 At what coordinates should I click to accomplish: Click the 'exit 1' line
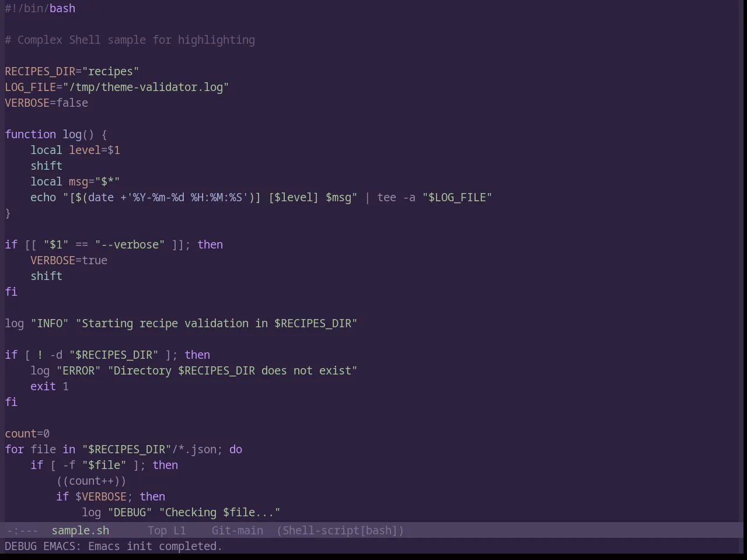50,386
